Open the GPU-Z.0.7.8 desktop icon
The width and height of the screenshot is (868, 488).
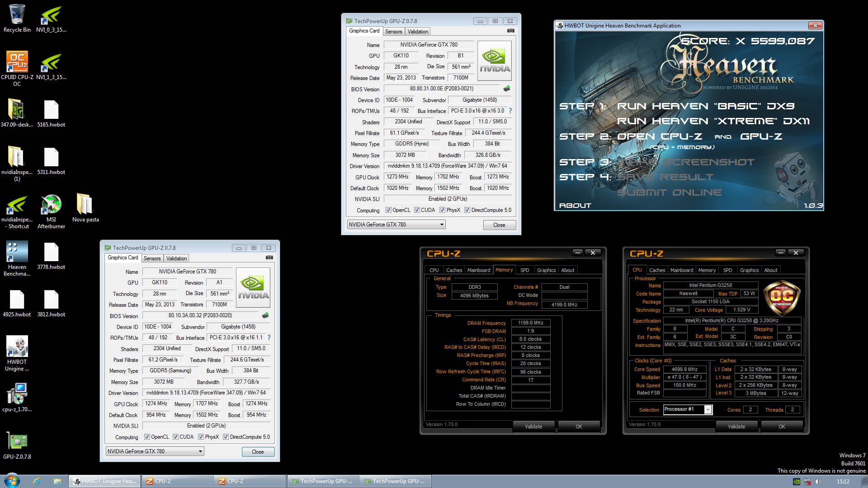[17, 446]
